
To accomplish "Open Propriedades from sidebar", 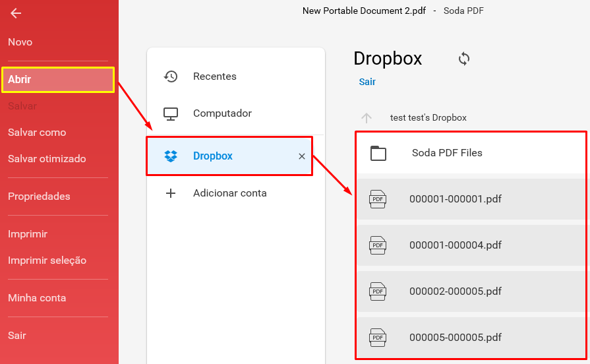I will tap(39, 196).
